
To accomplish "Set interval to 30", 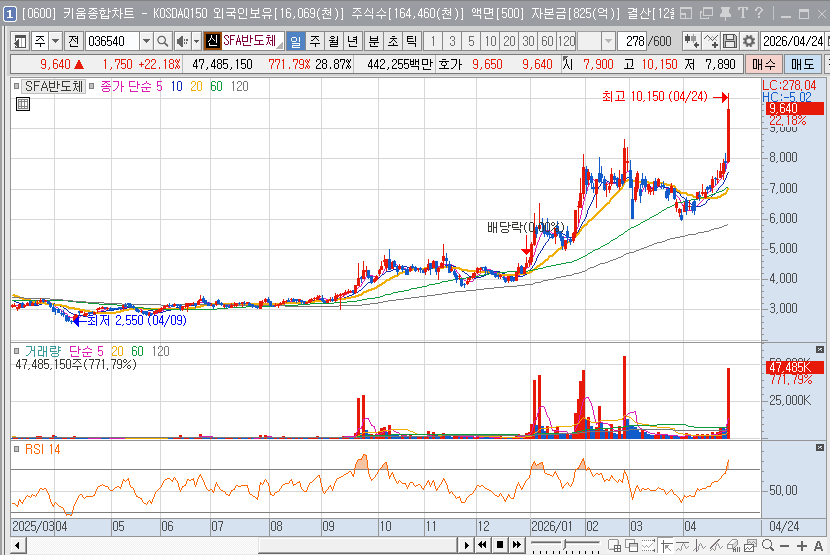I will click(528, 41).
